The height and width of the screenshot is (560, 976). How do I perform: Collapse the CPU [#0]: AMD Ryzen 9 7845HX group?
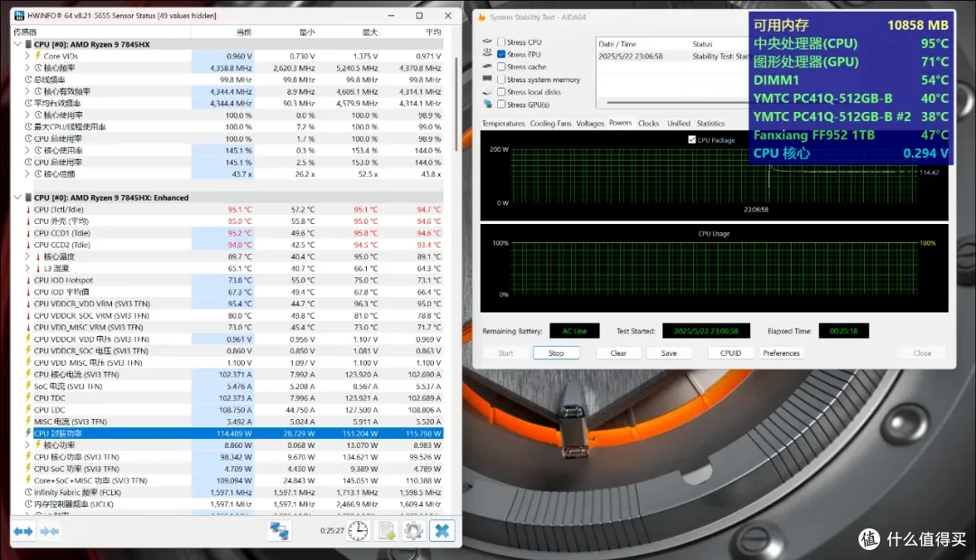point(17,44)
